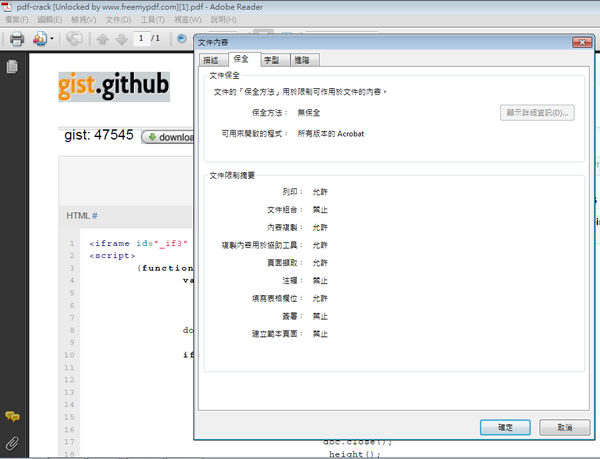The height and width of the screenshot is (459, 600).
Task: Open the 工具(T) menu
Action: click(152, 20)
